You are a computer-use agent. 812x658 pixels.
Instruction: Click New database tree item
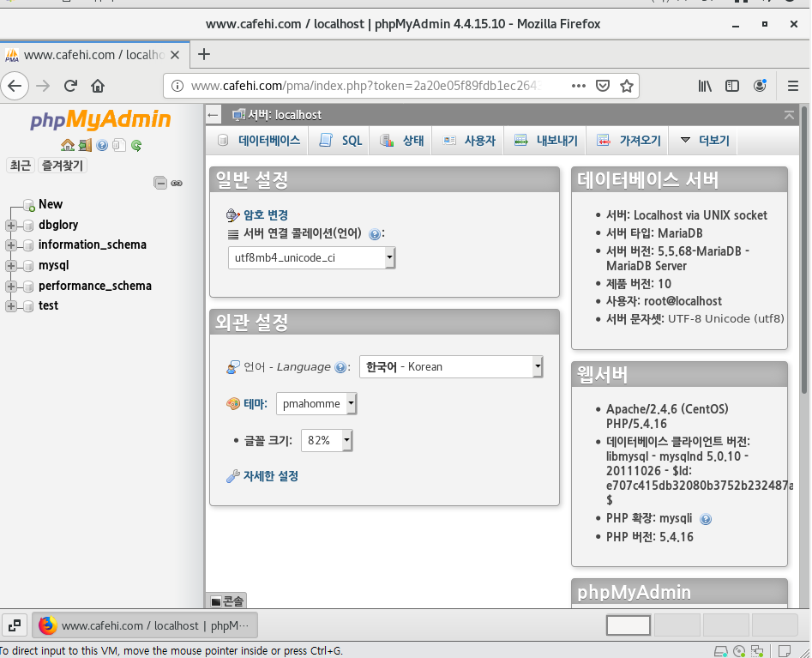51,204
